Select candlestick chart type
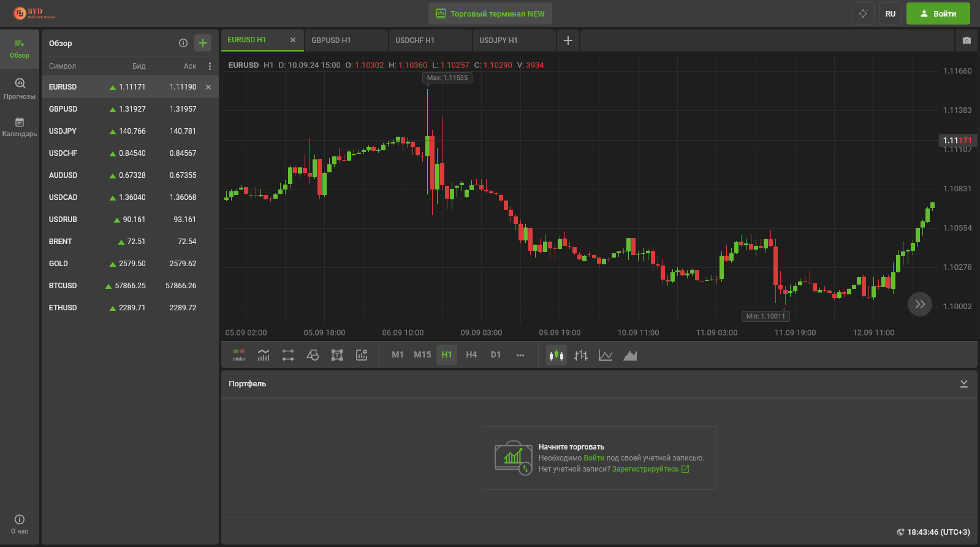This screenshot has height=547, width=980. (556, 355)
